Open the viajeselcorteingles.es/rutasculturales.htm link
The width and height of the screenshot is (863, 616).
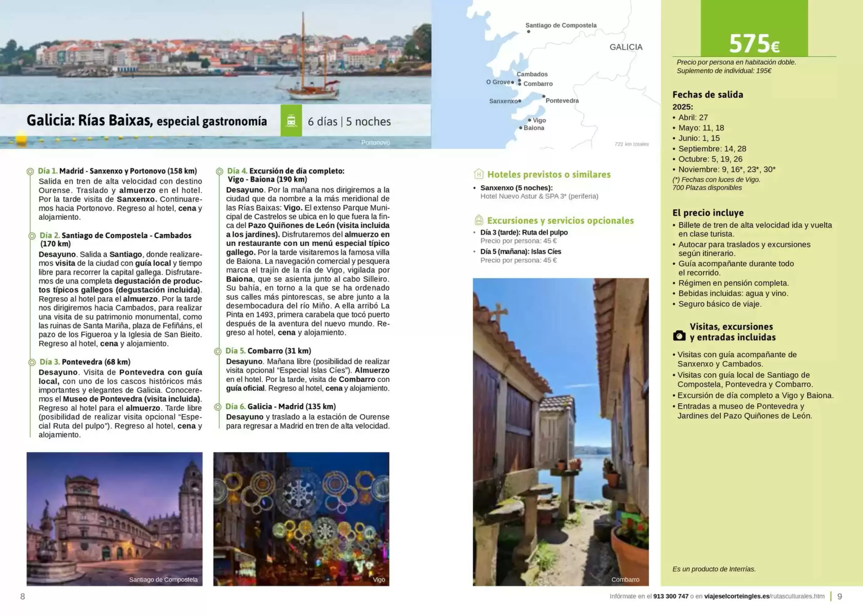pos(764,596)
